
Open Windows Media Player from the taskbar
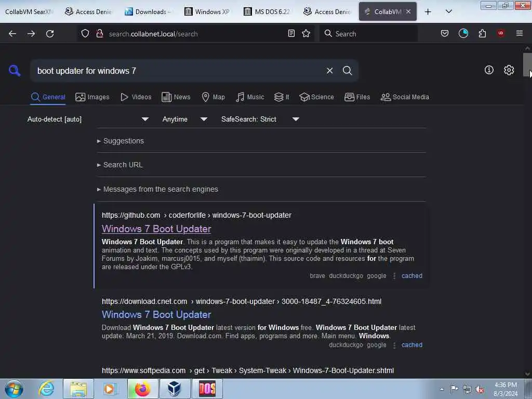pos(110,389)
